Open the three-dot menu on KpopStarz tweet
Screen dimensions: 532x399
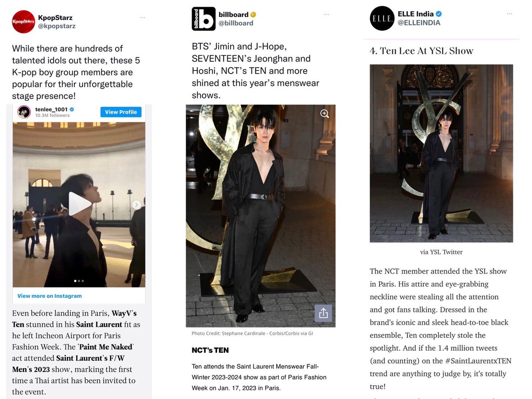coord(143,17)
